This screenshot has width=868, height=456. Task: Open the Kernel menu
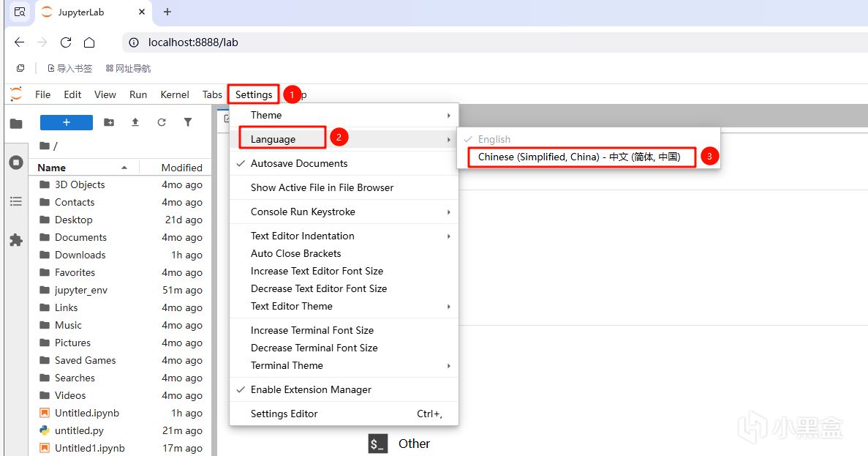(175, 94)
